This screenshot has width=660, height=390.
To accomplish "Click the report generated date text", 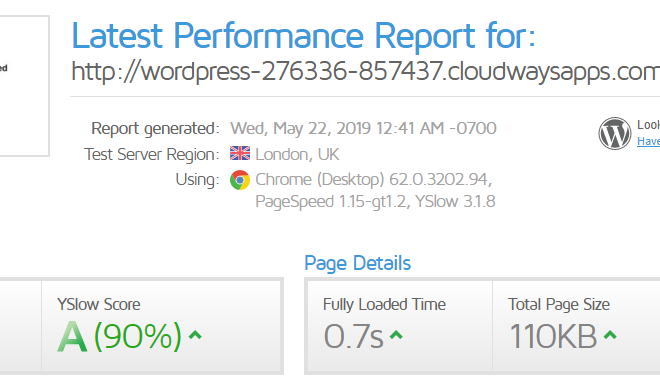I will click(x=363, y=128).
